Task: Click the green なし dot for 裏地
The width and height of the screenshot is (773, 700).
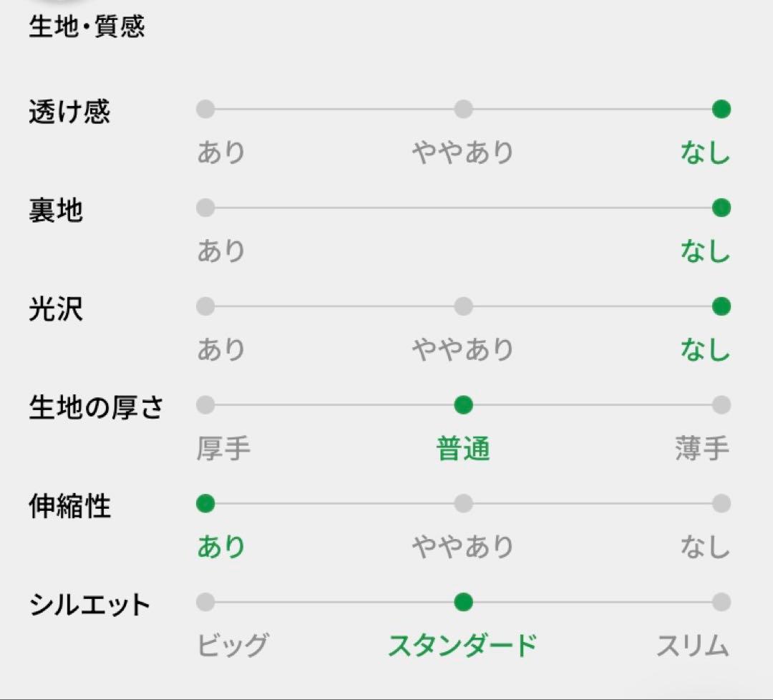Action: click(x=721, y=208)
